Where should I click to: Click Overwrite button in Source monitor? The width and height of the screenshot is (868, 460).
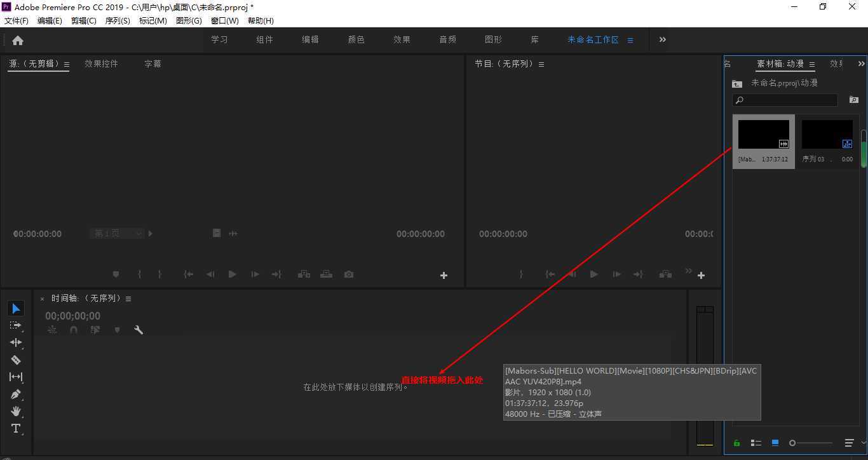(326, 274)
